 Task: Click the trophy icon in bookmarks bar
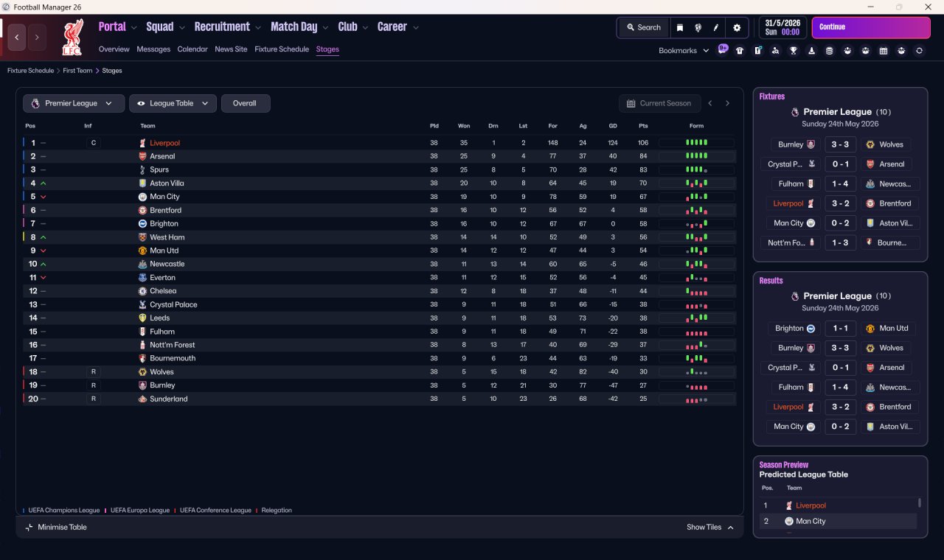pos(794,51)
